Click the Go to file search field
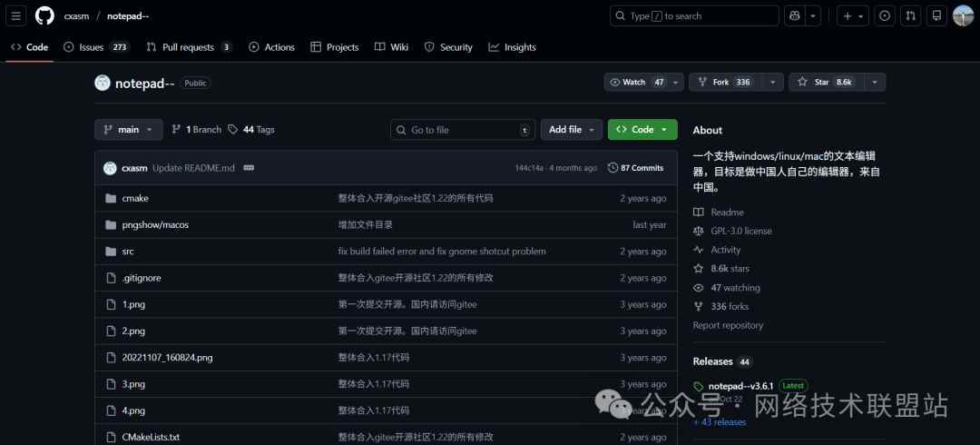The height and width of the screenshot is (445, 980). 463,130
